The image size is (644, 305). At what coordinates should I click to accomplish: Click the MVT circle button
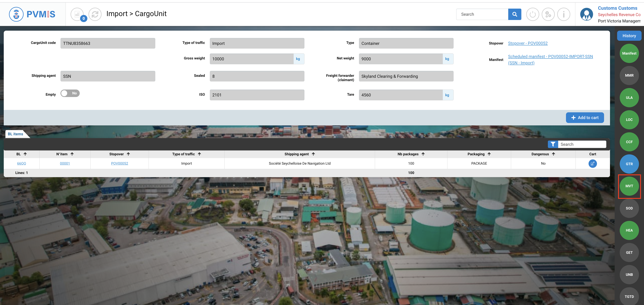coord(629,186)
